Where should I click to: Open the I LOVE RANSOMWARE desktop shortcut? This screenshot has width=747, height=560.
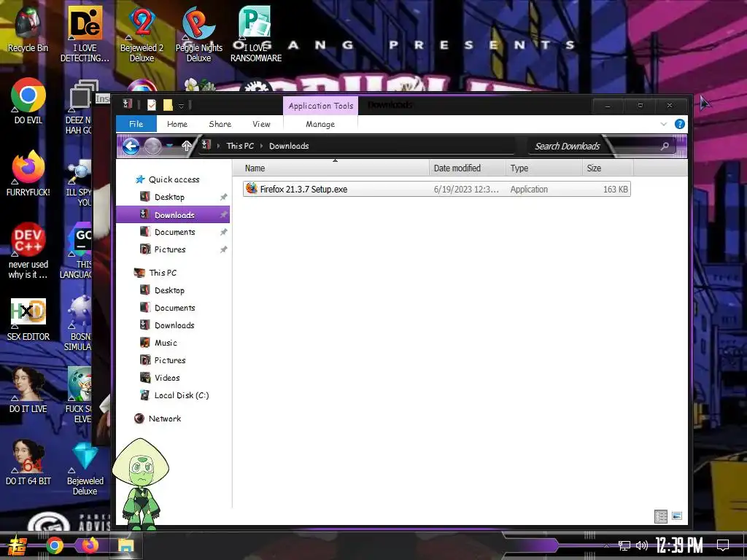tap(256, 34)
